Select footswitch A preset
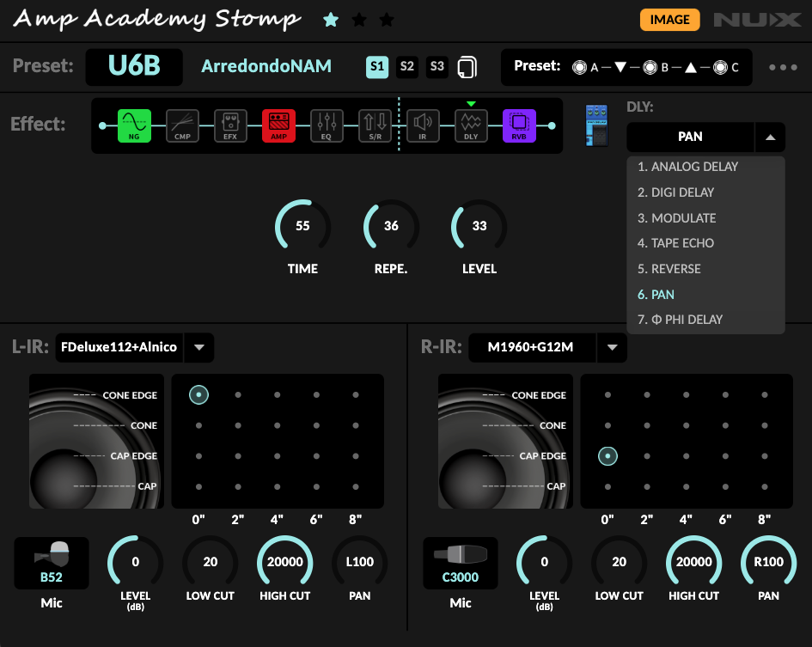This screenshot has height=647, width=812. click(x=579, y=67)
